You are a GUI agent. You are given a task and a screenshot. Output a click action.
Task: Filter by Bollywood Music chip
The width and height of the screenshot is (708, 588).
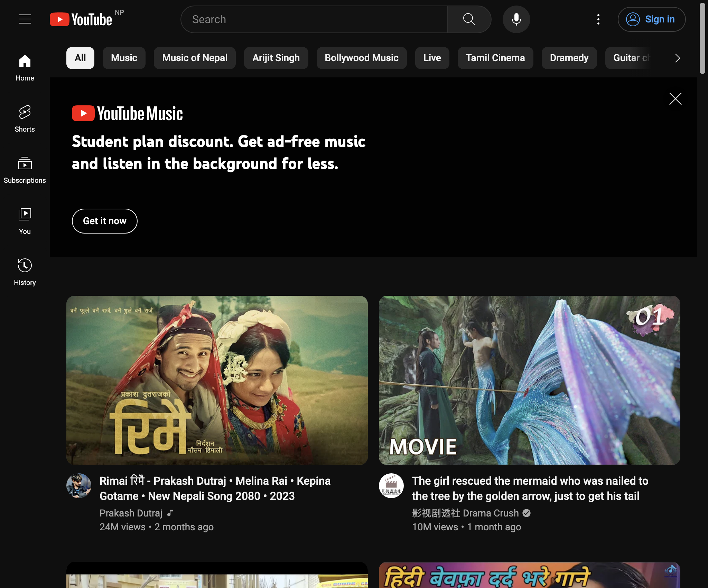362,58
